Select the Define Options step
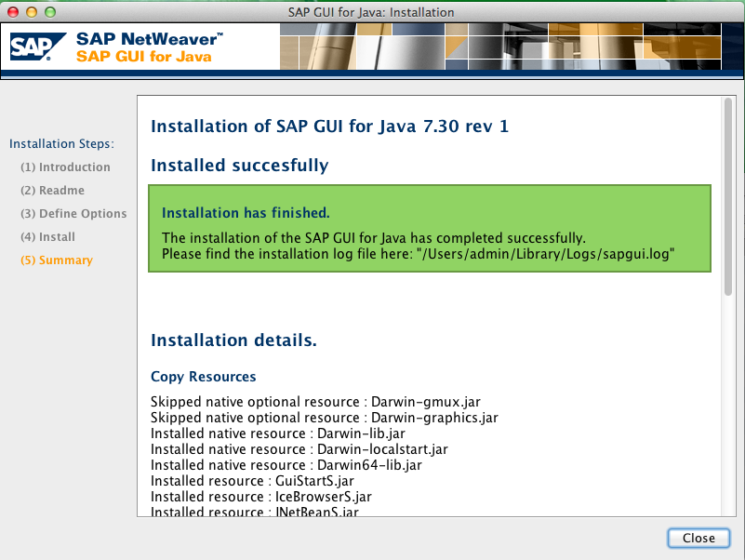The image size is (745, 560). [73, 214]
